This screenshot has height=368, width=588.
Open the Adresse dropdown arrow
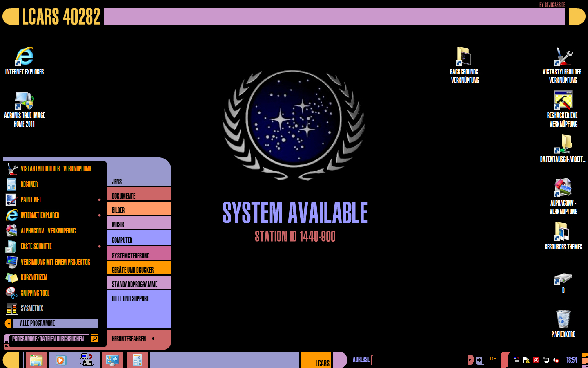tap(470, 360)
